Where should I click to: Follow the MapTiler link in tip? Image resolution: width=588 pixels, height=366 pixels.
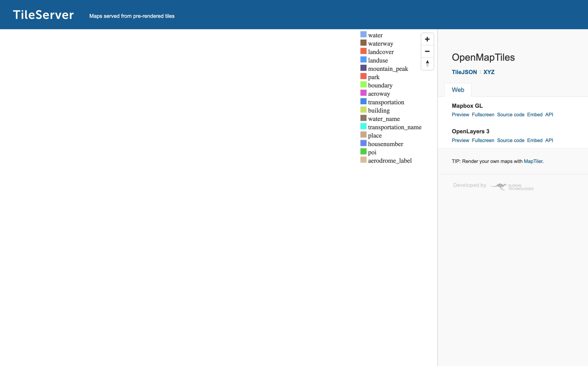pos(533,161)
